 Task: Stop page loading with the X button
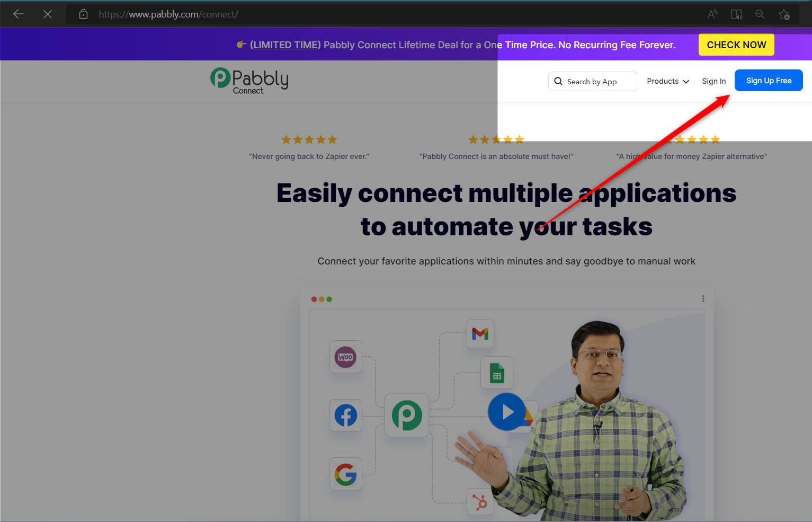pos(48,14)
